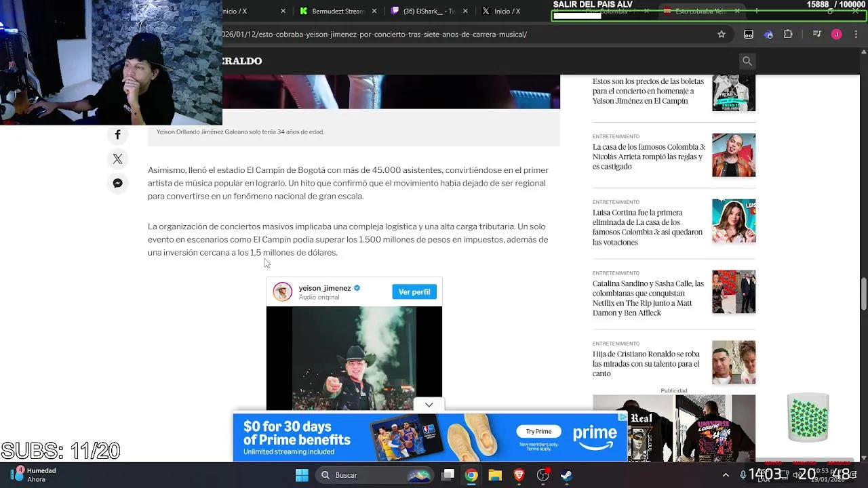Open Task View on the taskbar

[x=448, y=475]
